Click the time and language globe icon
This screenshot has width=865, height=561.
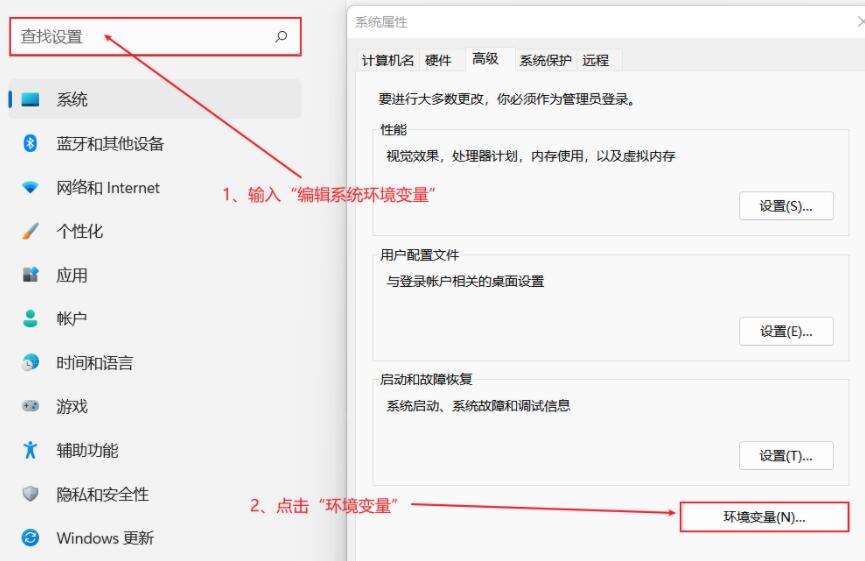(x=30, y=362)
